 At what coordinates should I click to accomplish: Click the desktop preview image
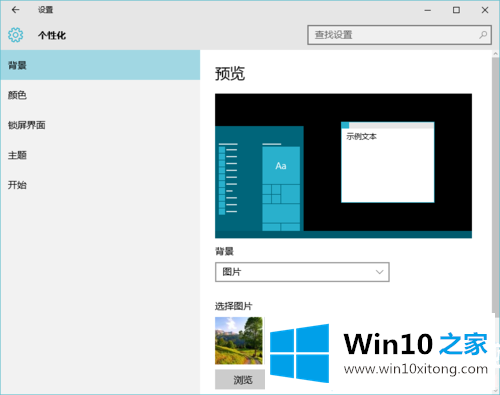343,166
